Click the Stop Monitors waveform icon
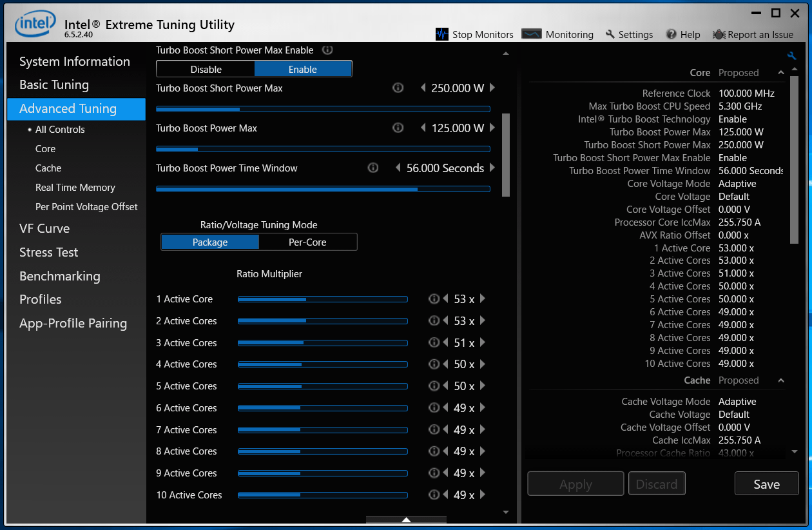The height and width of the screenshot is (530, 812). coord(442,34)
